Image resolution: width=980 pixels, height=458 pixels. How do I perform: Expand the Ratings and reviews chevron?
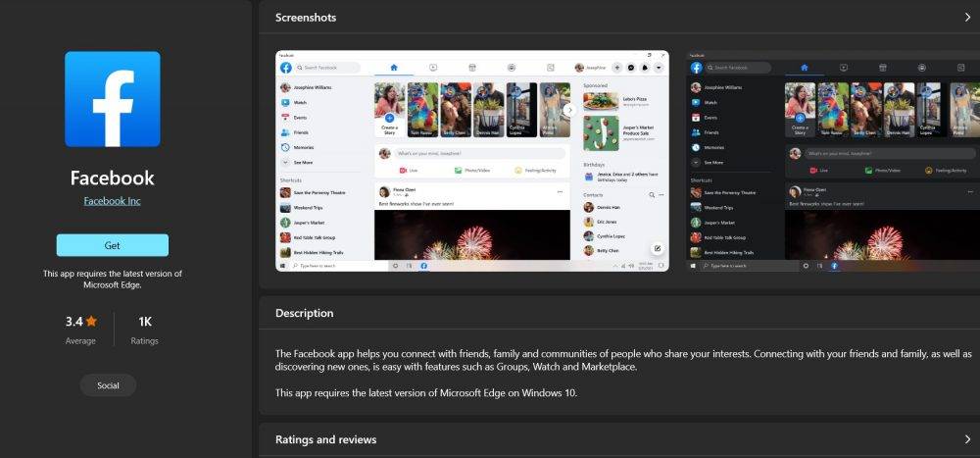point(967,439)
